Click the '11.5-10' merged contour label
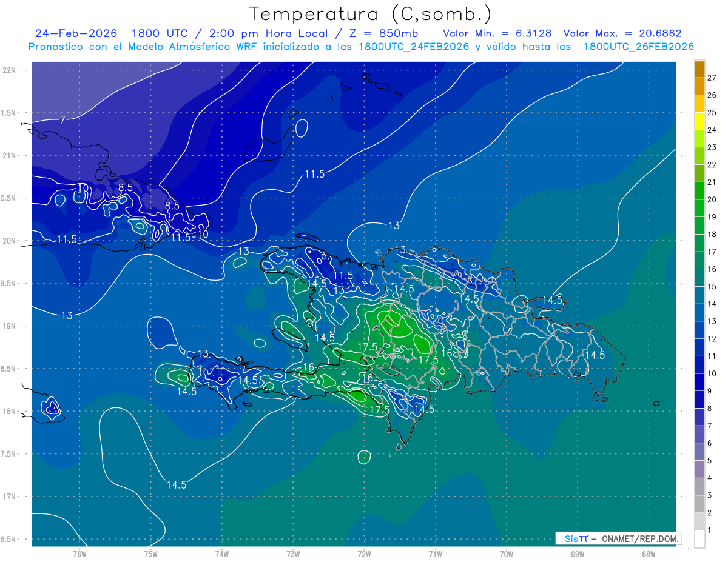Screen dimensions: 728x562 (190, 236)
